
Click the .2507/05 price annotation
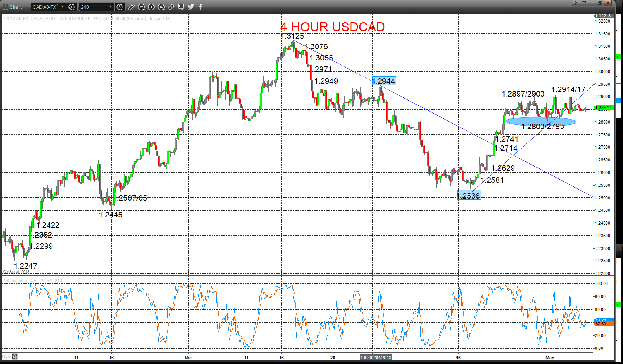tap(132, 198)
